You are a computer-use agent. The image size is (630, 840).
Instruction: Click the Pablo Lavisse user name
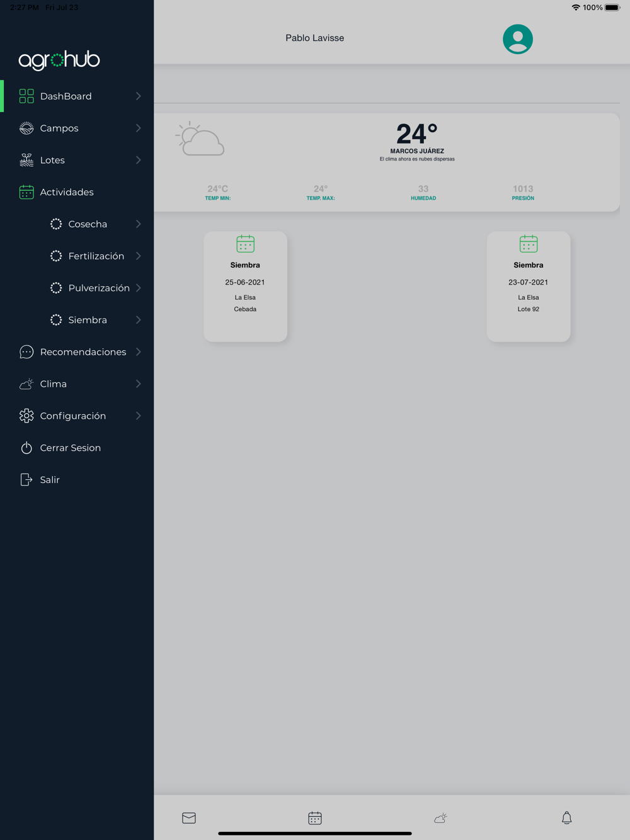pos(315,38)
